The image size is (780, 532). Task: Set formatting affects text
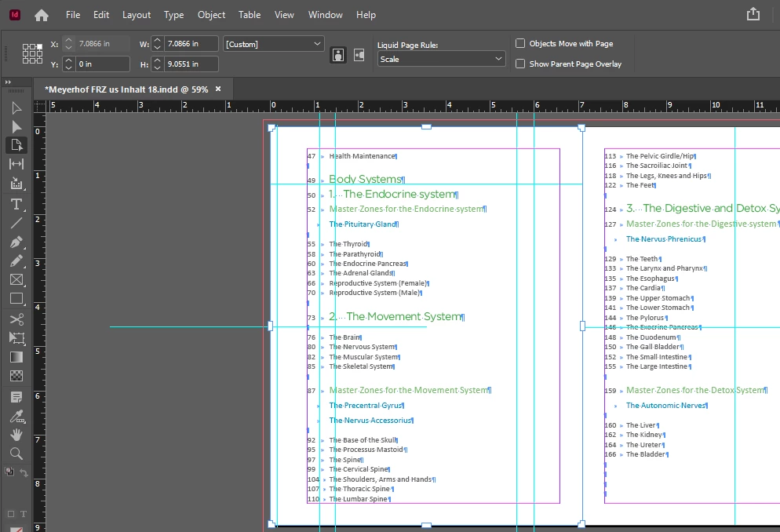point(23,514)
